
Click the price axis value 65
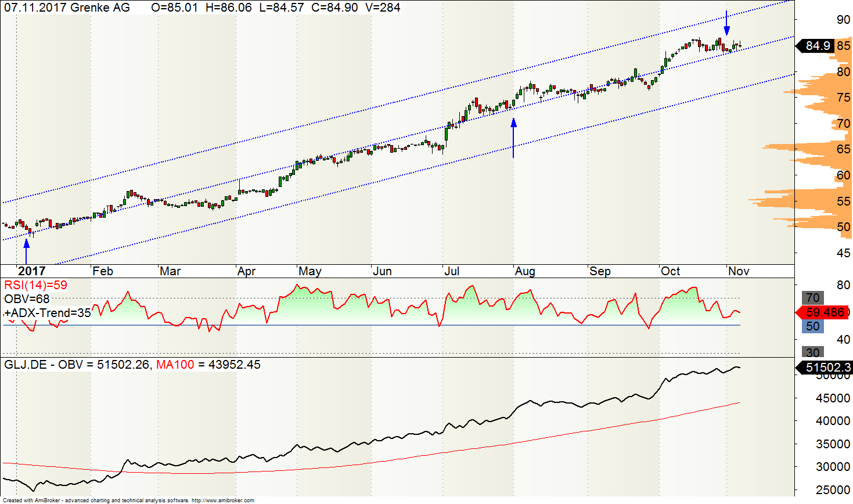click(843, 149)
